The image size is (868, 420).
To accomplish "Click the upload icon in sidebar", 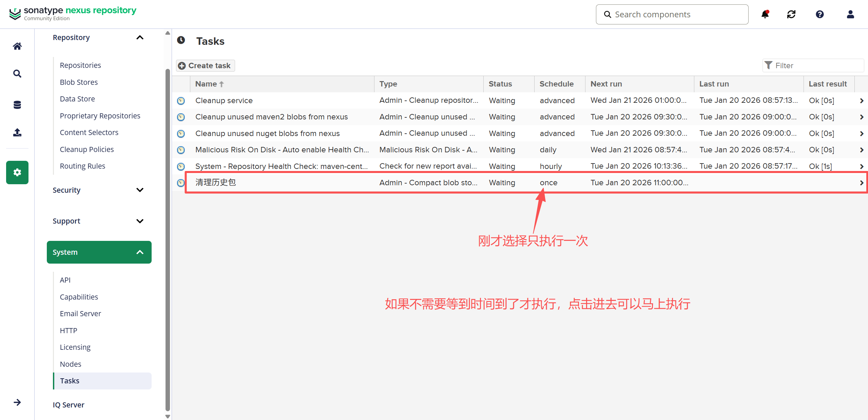I will [17, 132].
